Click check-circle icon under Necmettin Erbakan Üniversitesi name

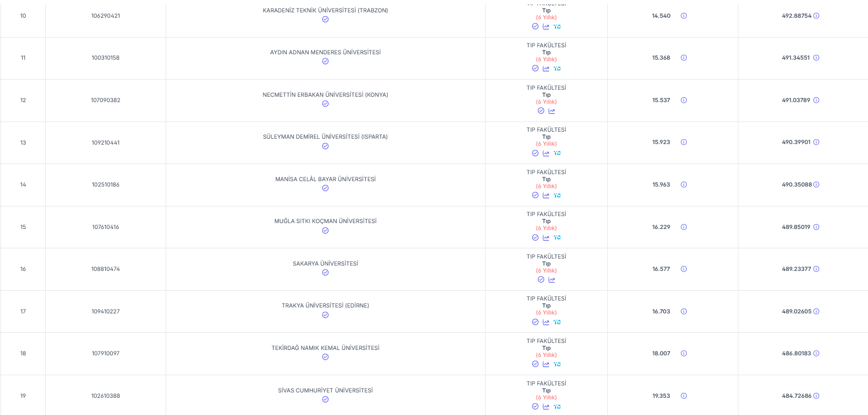pos(325,104)
